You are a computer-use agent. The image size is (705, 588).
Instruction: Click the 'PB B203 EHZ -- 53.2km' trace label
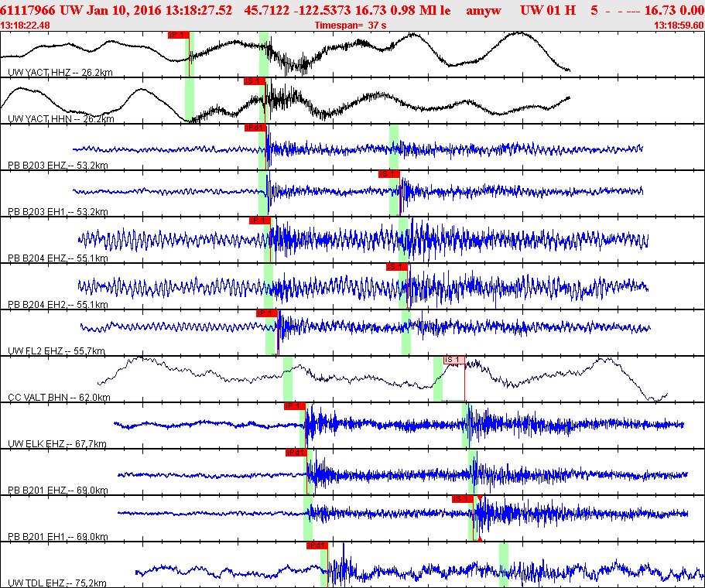click(x=58, y=166)
